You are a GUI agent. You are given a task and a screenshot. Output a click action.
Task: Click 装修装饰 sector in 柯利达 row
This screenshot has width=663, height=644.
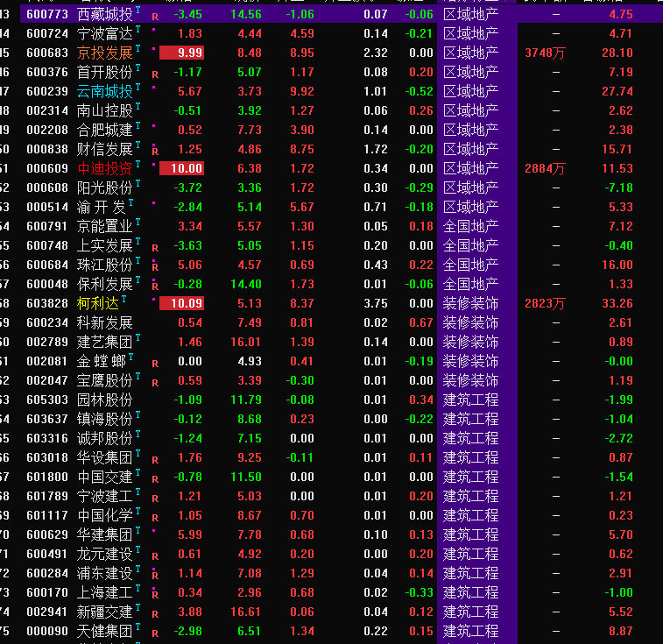click(470, 303)
